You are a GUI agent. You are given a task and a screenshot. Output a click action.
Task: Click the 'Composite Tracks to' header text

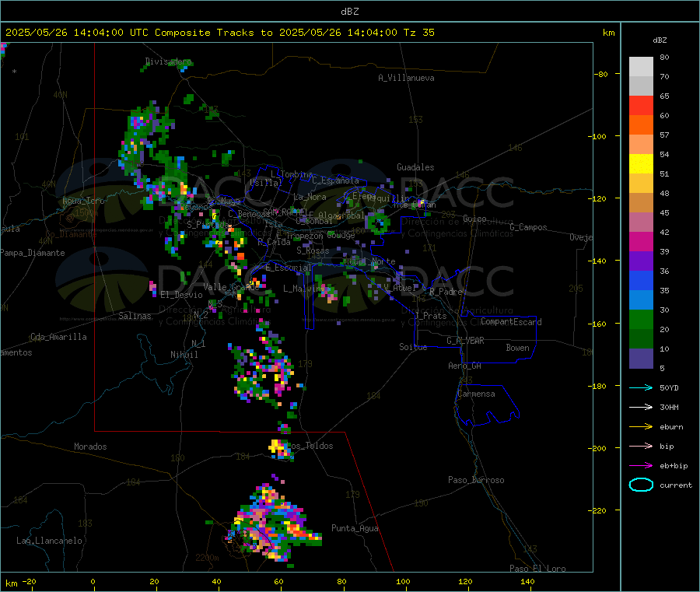(213, 33)
